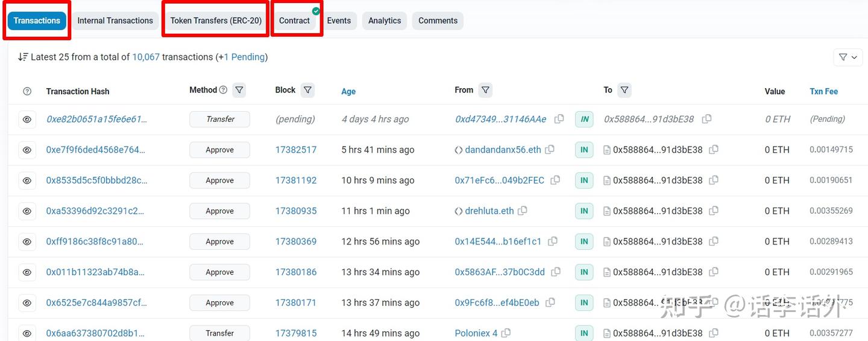Image resolution: width=868 pixels, height=341 pixels.
Task: Click the Method help question-mark icon
Action: (223, 90)
